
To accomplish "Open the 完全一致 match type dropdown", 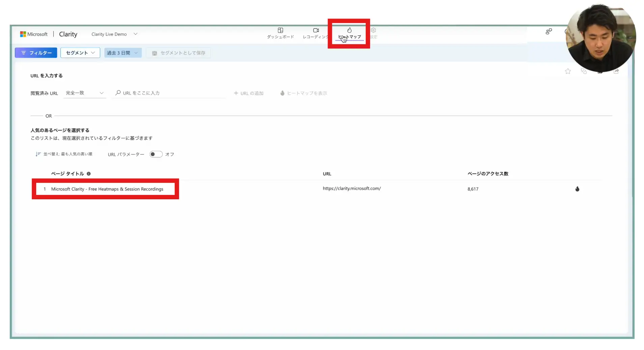I will coord(85,93).
